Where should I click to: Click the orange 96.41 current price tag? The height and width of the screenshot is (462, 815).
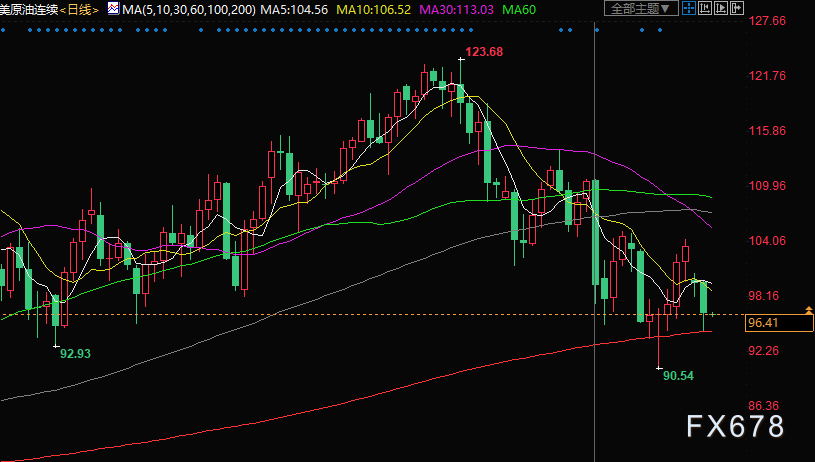pos(779,323)
